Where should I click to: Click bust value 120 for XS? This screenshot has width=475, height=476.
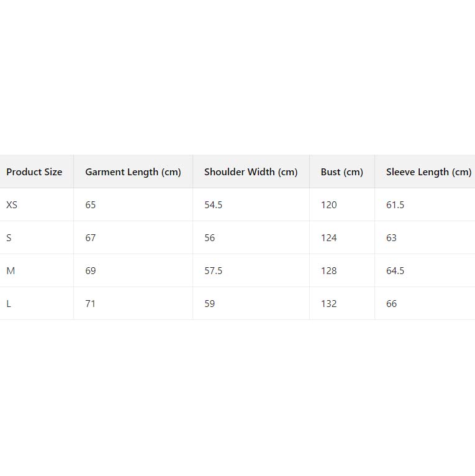328,205
